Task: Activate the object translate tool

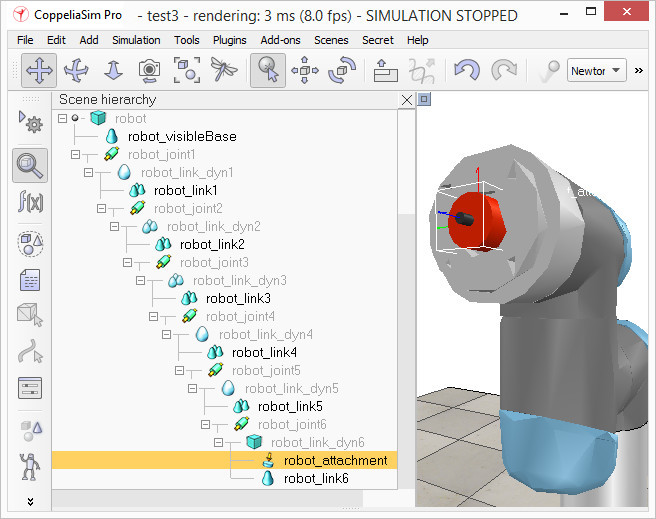Action: [305, 70]
